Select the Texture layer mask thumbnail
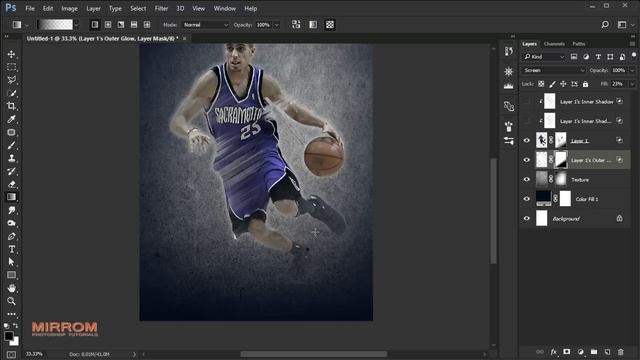Screen dimensions: 640x360 tap(561, 179)
